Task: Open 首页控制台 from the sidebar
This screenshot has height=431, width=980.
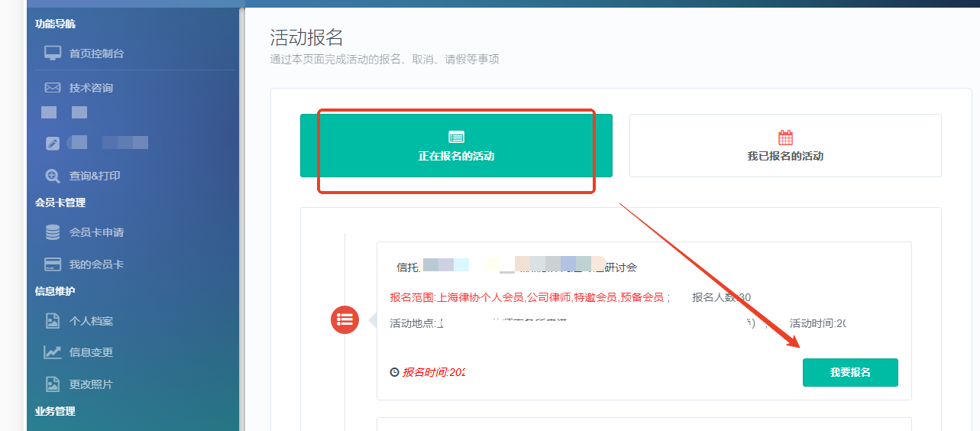Action: [96, 53]
